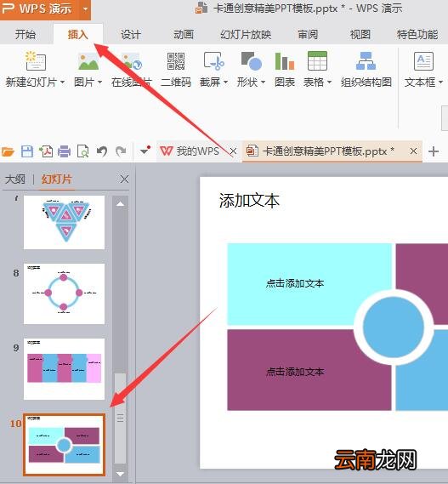Insert a picture with the 图片 icon
Image resolution: width=448 pixels, height=484 pixels.
coord(88,61)
